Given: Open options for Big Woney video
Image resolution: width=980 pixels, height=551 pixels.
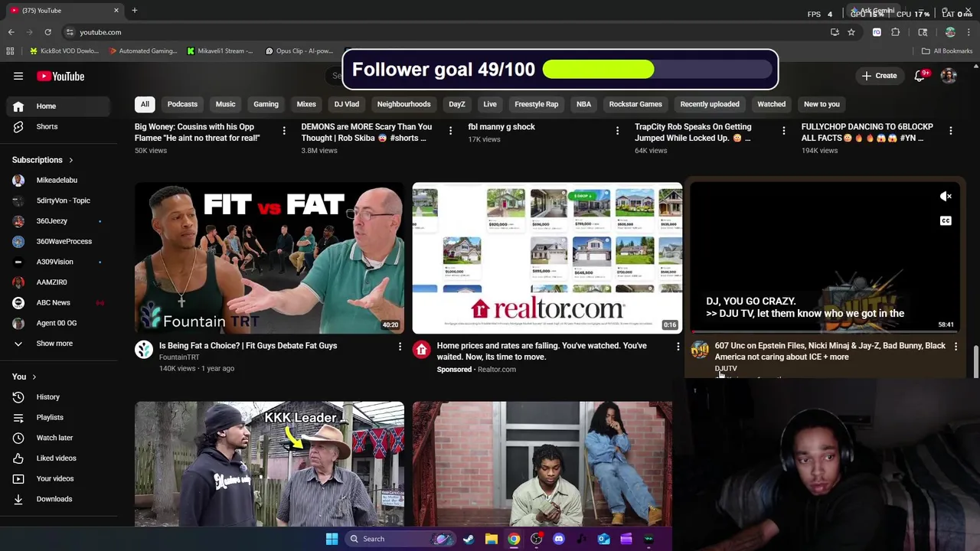Looking at the screenshot, I should tap(284, 131).
